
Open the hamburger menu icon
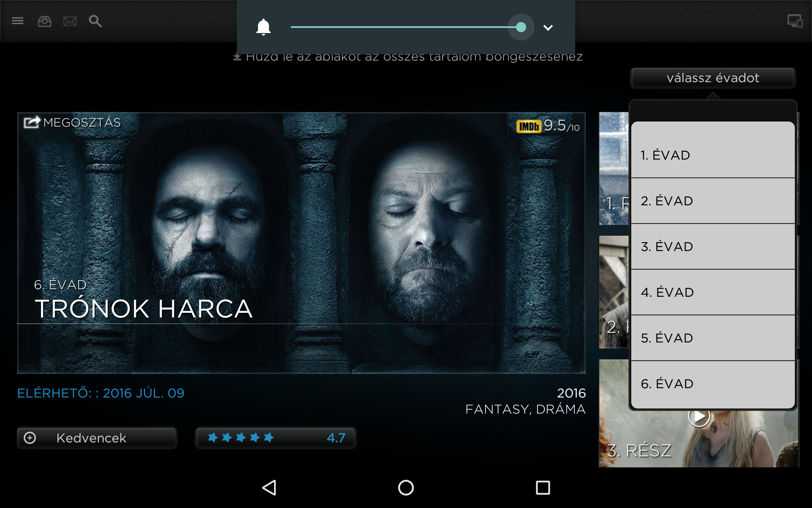point(17,21)
